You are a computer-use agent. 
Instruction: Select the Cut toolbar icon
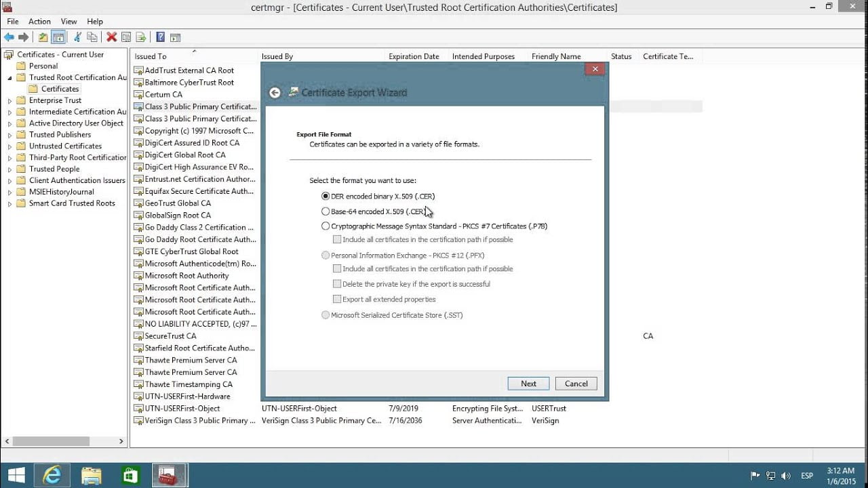coord(77,37)
